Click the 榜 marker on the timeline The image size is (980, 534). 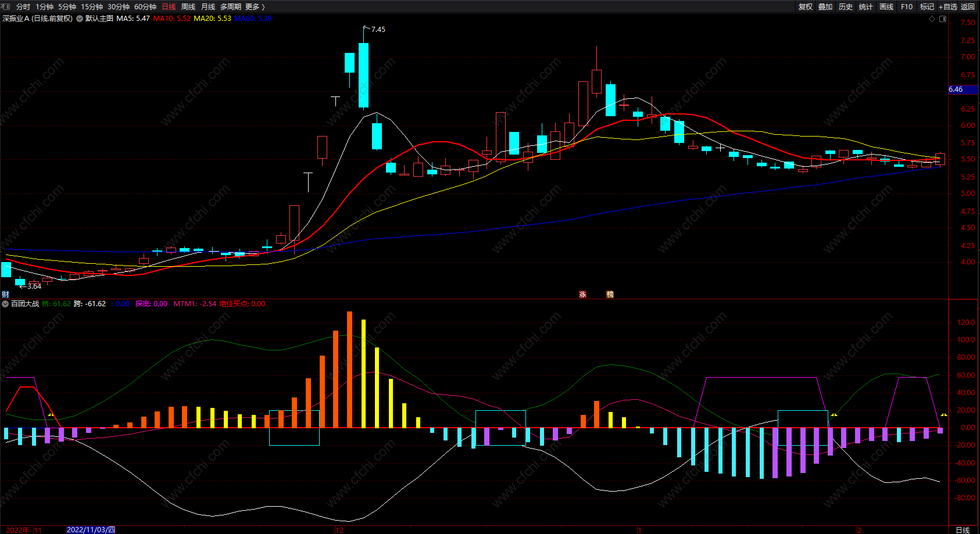[610, 295]
